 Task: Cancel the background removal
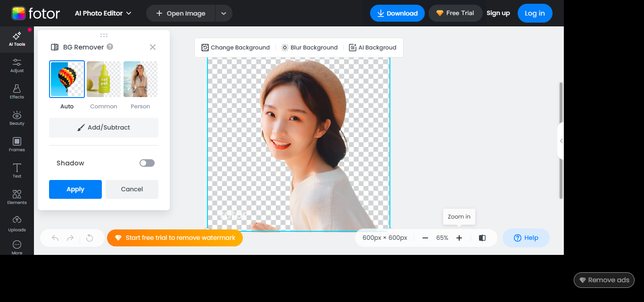point(132,189)
